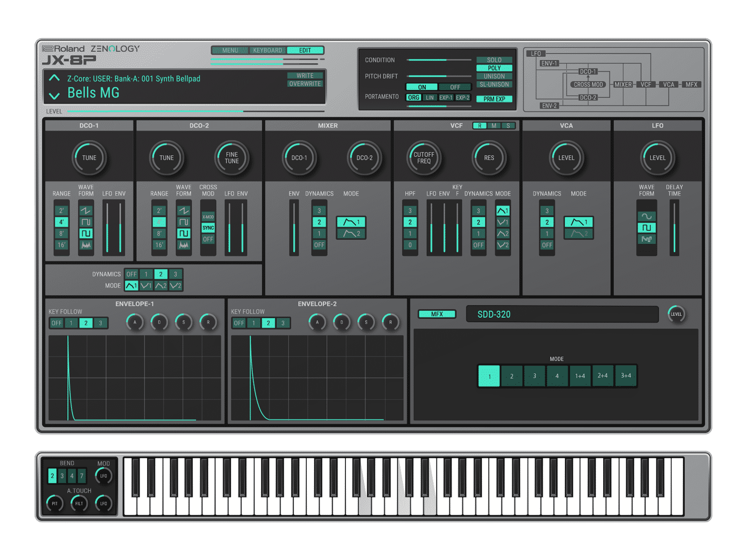Image resolution: width=747 pixels, height=560 pixels.
Task: Select the top VCF envelope mode icon
Action: coord(503,210)
